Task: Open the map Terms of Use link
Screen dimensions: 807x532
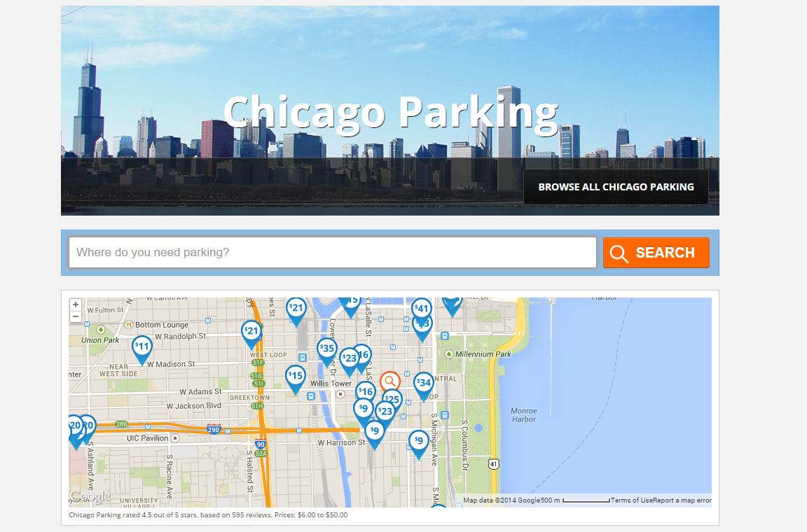Action: (632, 500)
